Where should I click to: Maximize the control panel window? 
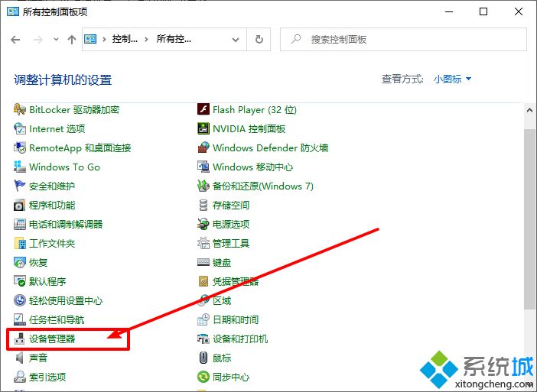coord(483,11)
